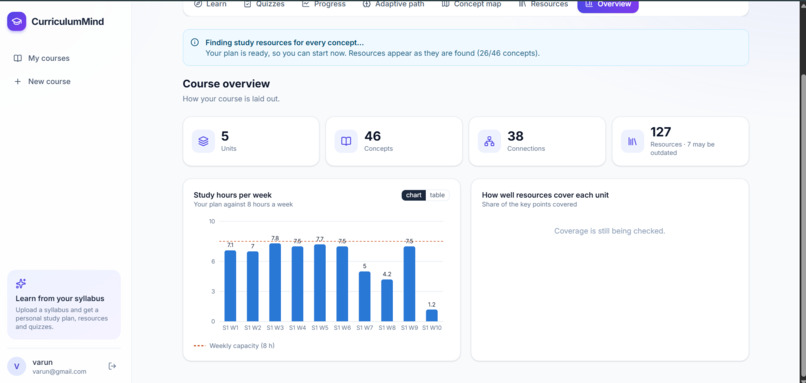This screenshot has height=383, width=806.
Task: Click the S1 W10 bar valued 1.2
Action: (x=432, y=315)
